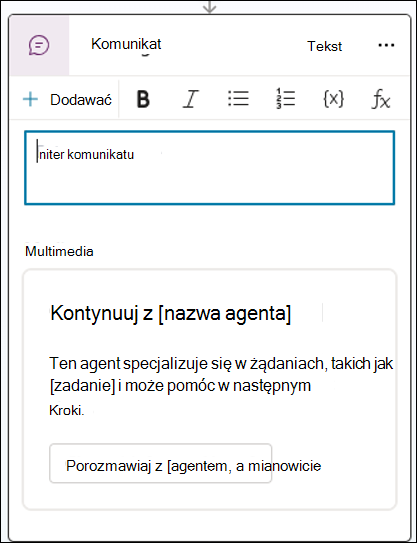Toggle italic formatting
The width and height of the screenshot is (417, 543).
click(190, 99)
